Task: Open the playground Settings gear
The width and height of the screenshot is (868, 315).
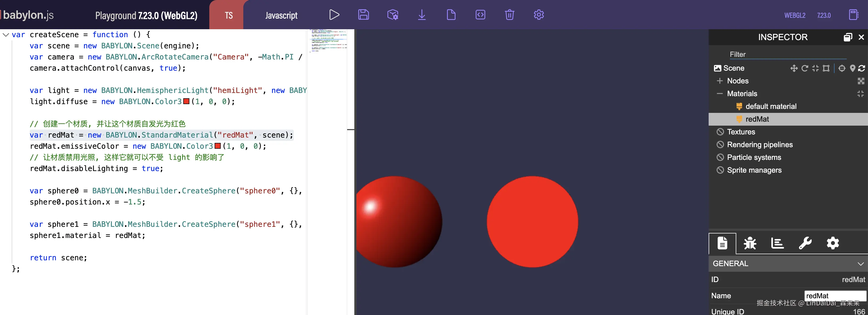Action: pos(538,15)
